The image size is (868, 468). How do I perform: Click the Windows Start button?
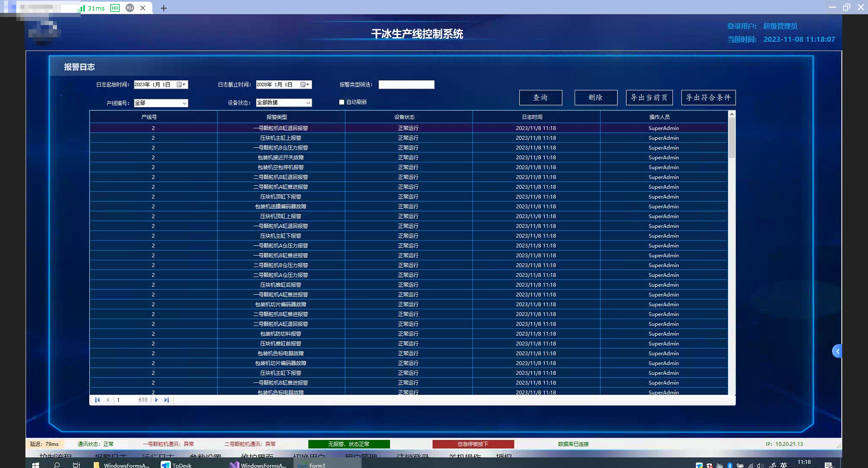(36, 465)
